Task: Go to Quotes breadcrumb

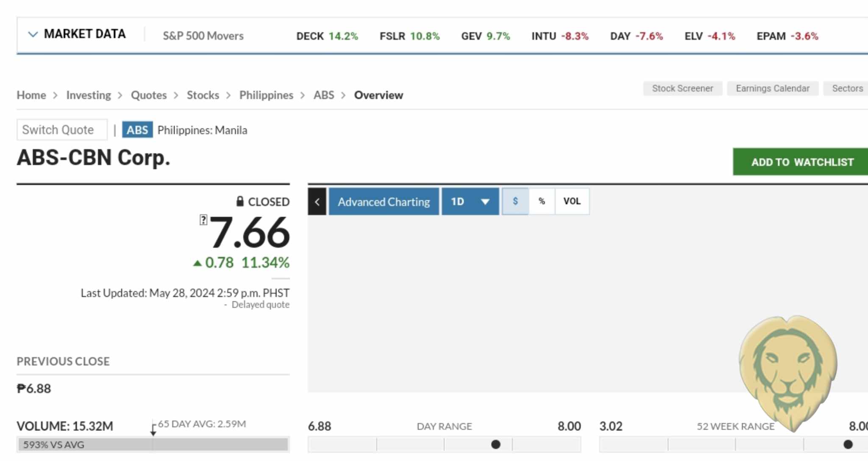Action: 149,95
